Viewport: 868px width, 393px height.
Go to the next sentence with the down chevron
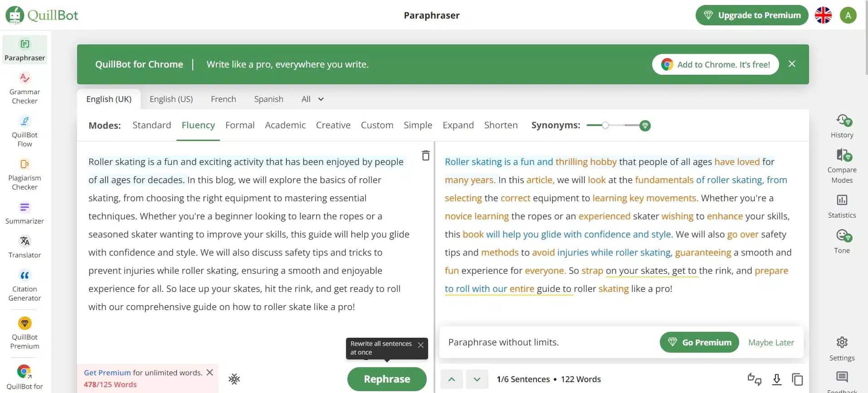[x=477, y=379]
